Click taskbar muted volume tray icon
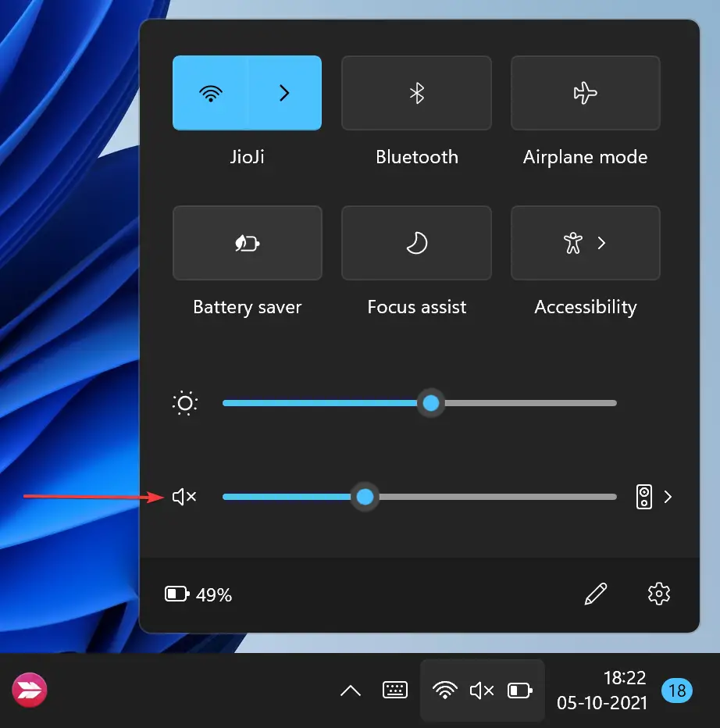Image resolution: width=720 pixels, height=728 pixels. click(x=481, y=691)
